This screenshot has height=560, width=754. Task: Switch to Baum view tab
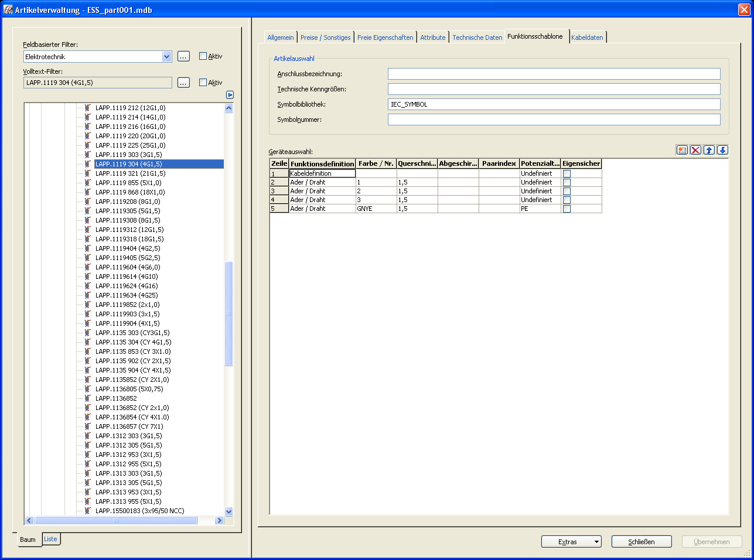28,539
